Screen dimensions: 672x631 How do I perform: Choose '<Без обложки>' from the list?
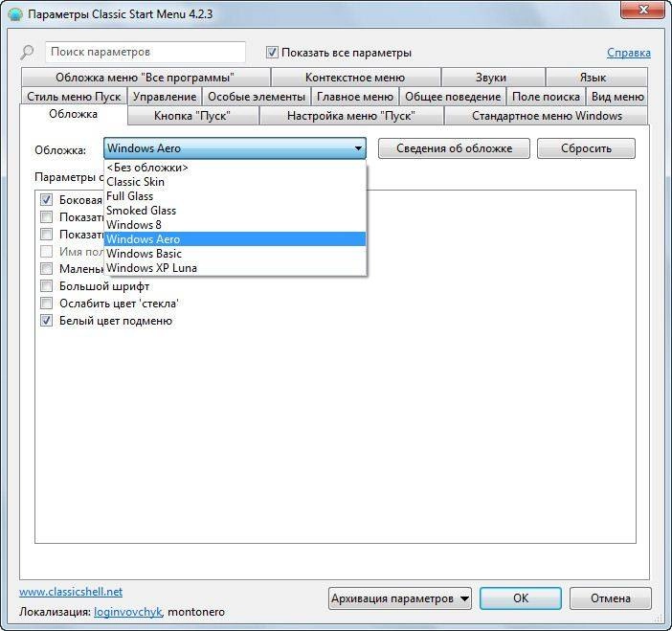coord(235,168)
